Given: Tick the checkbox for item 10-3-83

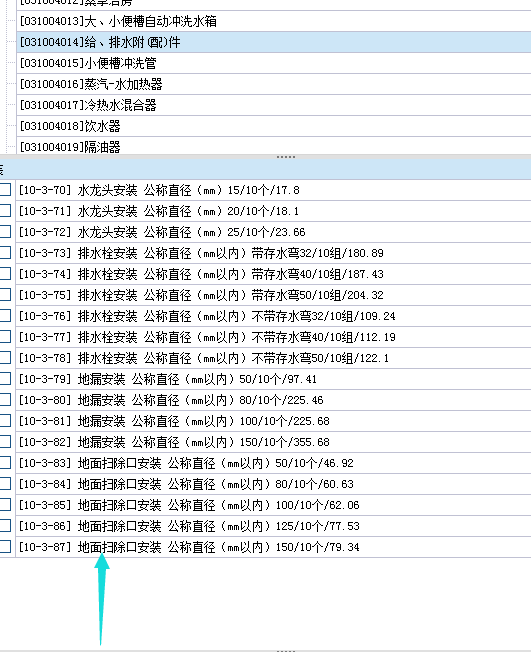Looking at the screenshot, I should (x=5, y=463).
